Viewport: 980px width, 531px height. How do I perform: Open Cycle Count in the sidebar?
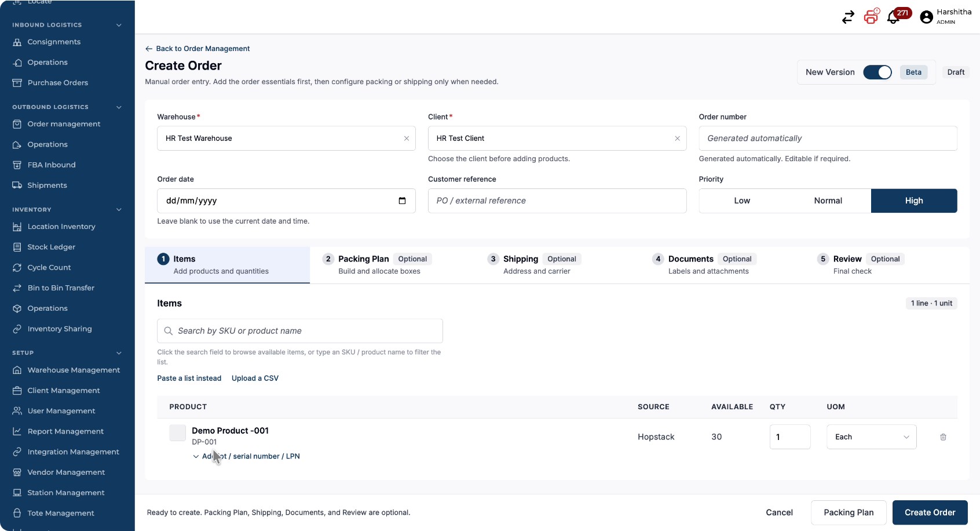pos(49,267)
